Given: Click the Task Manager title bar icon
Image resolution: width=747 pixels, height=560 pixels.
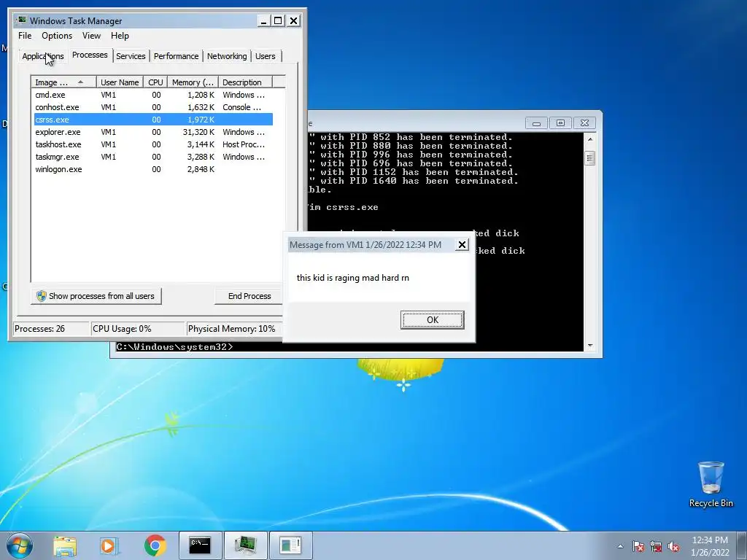Looking at the screenshot, I should (21, 20).
